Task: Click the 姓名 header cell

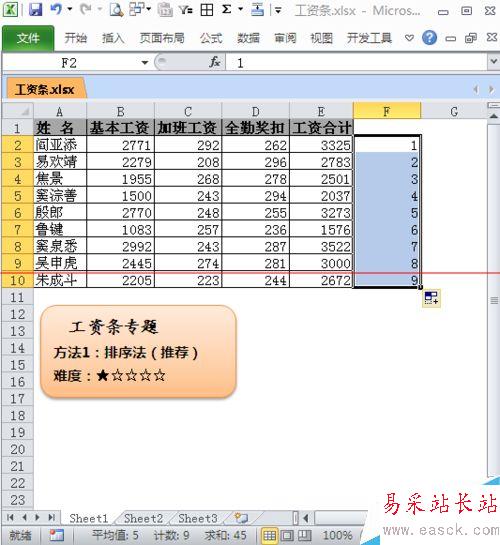Action: [x=60, y=128]
